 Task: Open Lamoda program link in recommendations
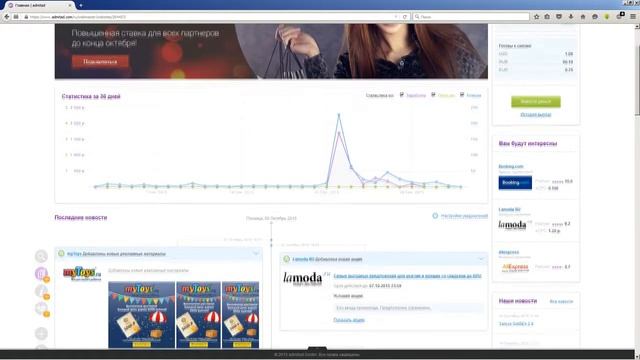click(x=509, y=209)
